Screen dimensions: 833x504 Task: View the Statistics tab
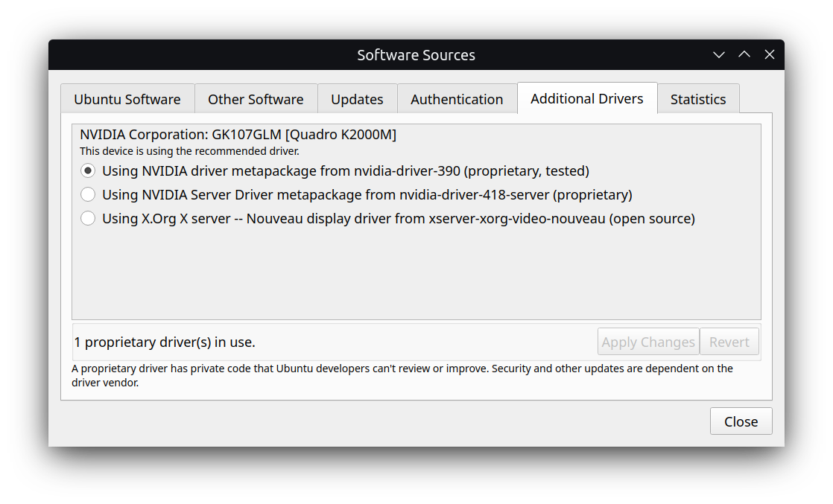pyautogui.click(x=698, y=98)
